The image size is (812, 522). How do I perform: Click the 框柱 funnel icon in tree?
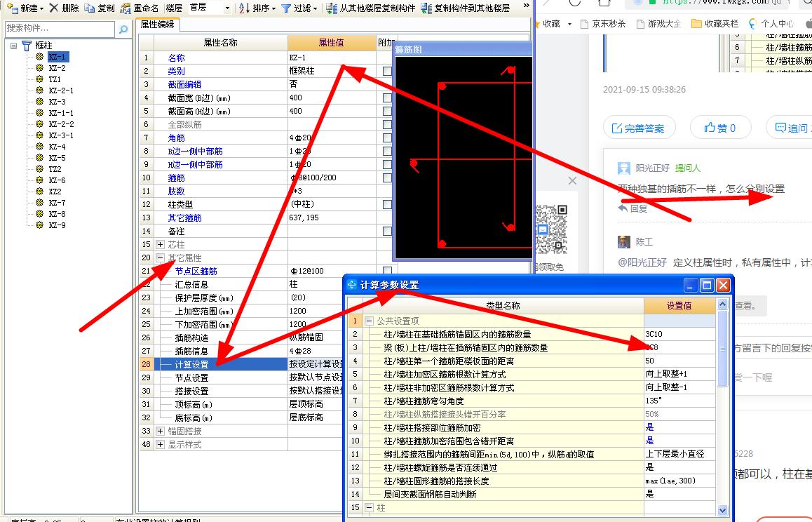pos(27,46)
